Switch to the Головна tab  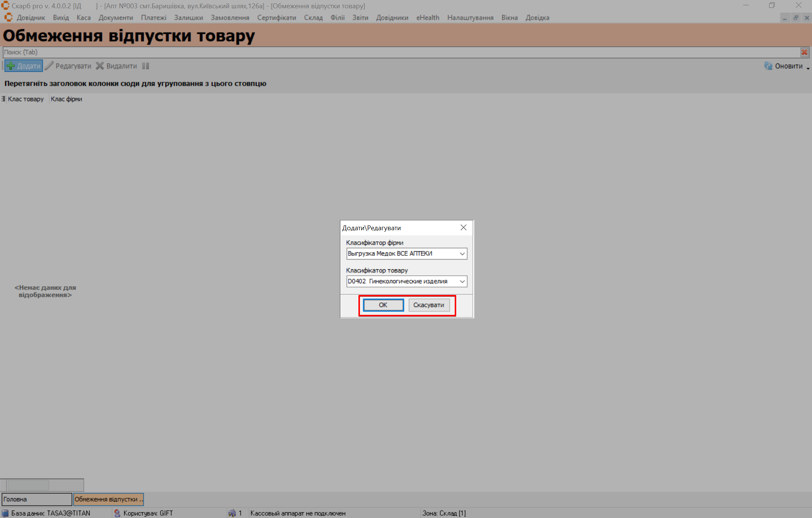[x=36, y=499]
